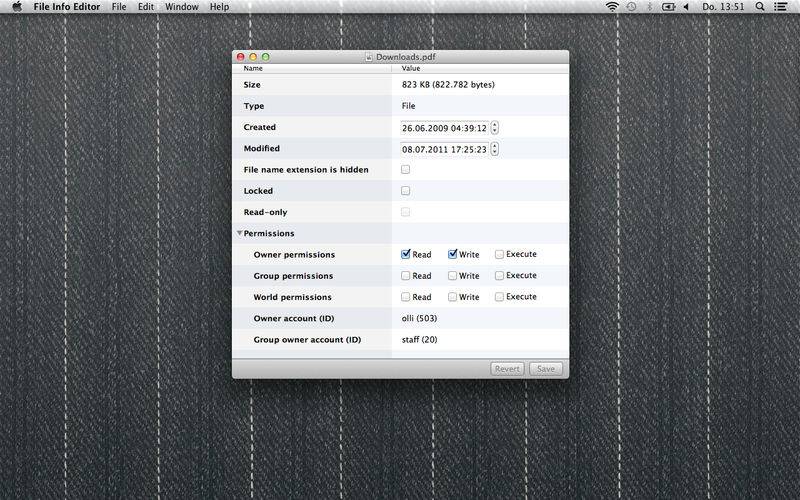Select the Group permissions row label
This screenshot has width=800, height=500.
pyautogui.click(x=293, y=276)
